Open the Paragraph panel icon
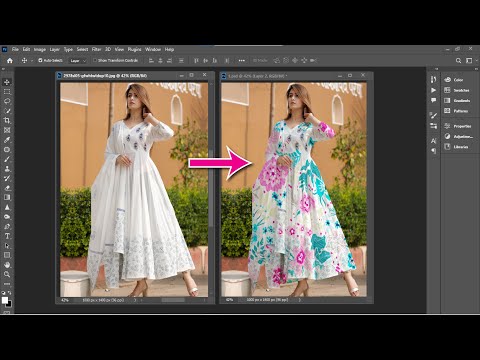The width and height of the screenshot is (480, 360). [x=433, y=151]
